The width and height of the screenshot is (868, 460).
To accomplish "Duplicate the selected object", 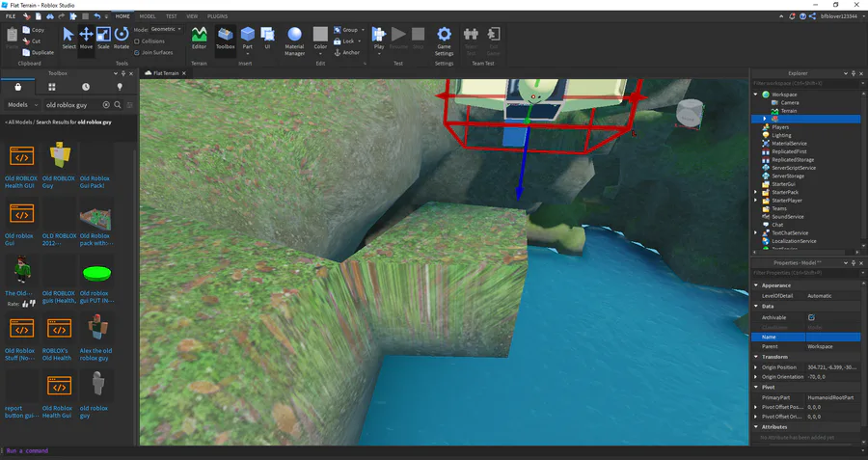I will point(39,53).
